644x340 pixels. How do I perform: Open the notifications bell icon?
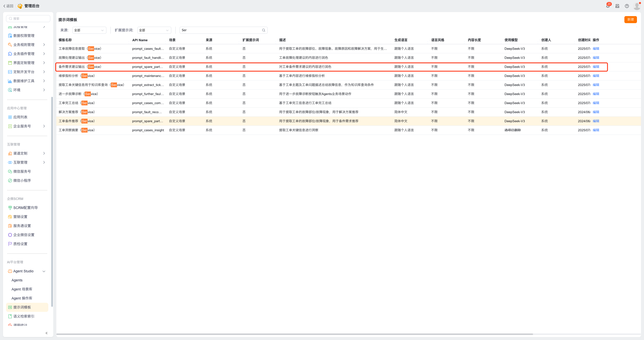(608, 6)
